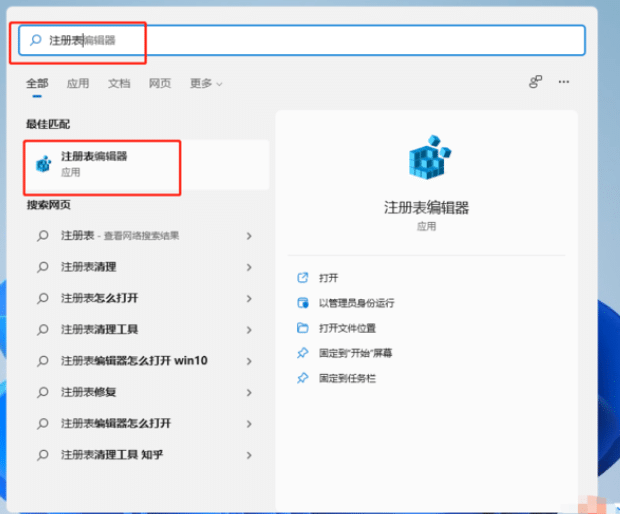Switch to the 应用 tab
The width and height of the screenshot is (620, 514).
(x=78, y=83)
